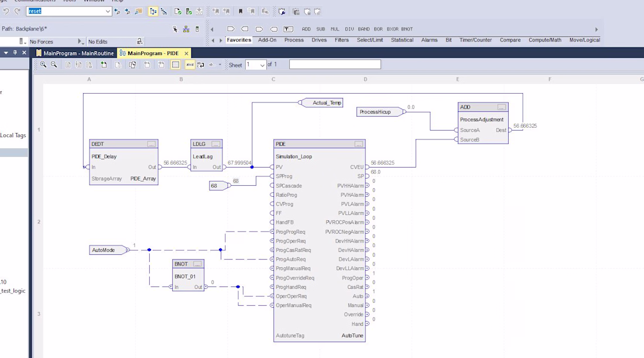644x358 pixels.
Task: Open the reset search combo dropdown
Action: coord(108,12)
